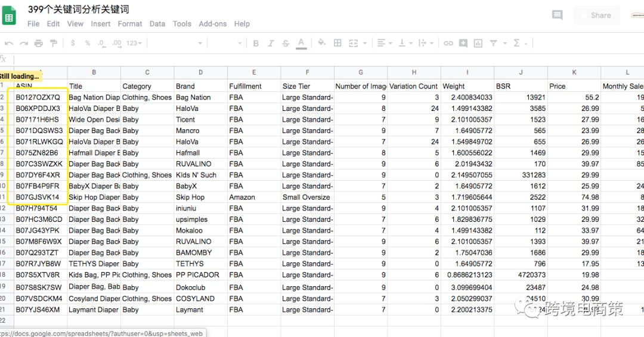Image resolution: width=644 pixels, height=337 pixels.
Task: Open the comments history icon
Action: pos(557,16)
